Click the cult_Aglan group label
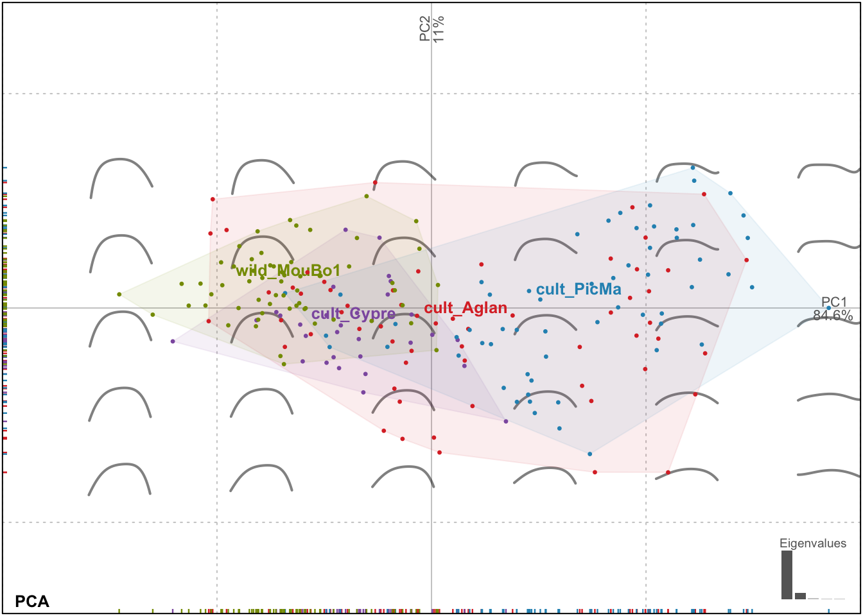This screenshot has width=863, height=616. click(x=466, y=308)
